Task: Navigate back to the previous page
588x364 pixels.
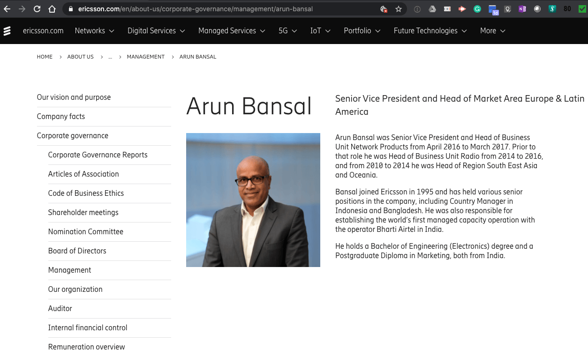Action: click(x=7, y=8)
